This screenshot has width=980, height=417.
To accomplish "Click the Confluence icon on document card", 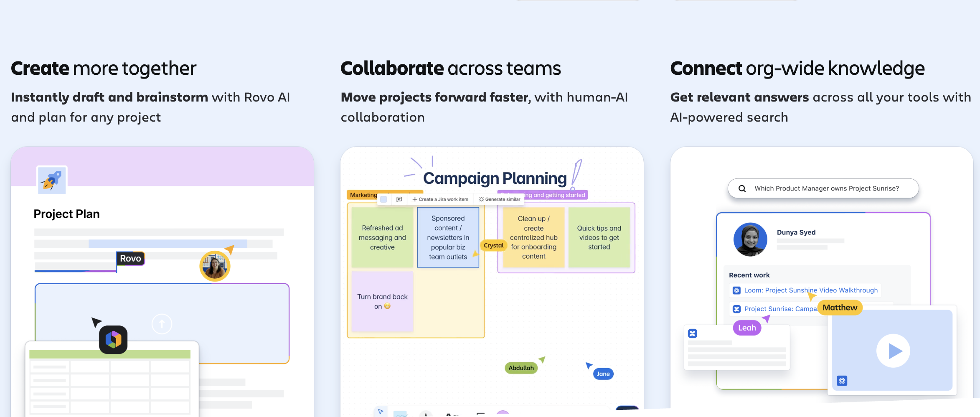I will [693, 333].
